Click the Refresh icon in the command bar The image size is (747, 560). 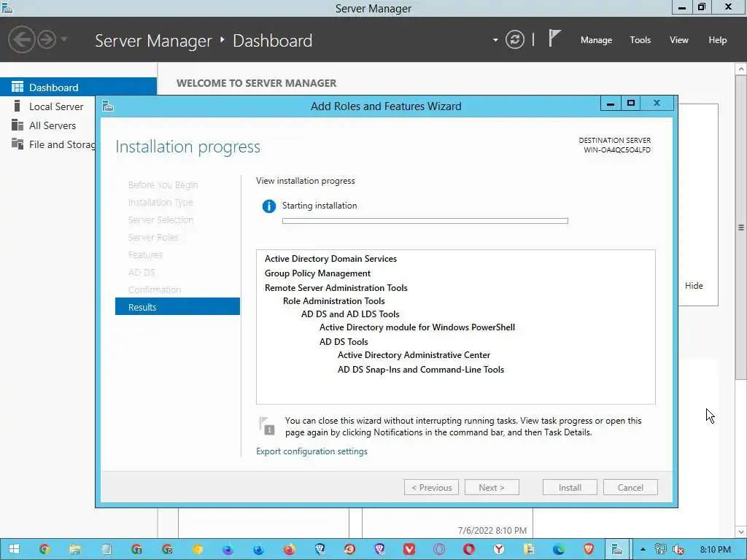(x=514, y=39)
